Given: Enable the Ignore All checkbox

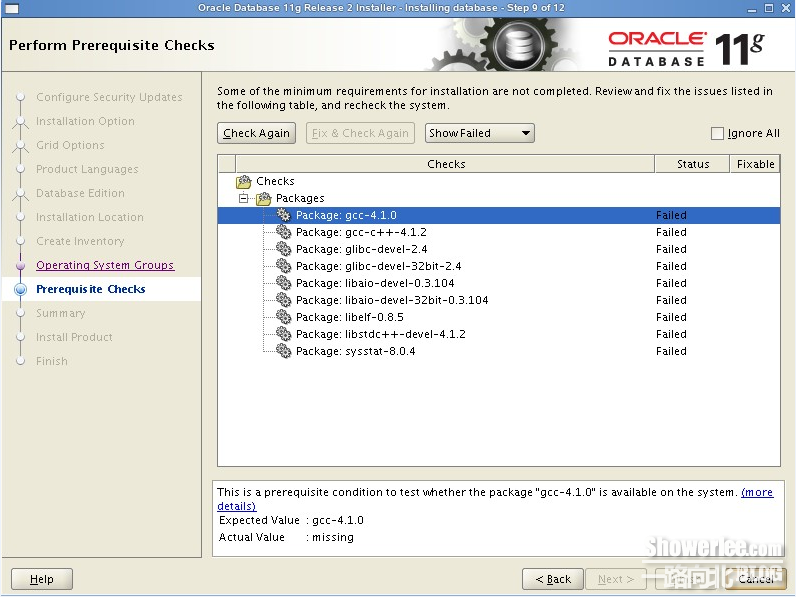Looking at the screenshot, I should click(717, 133).
